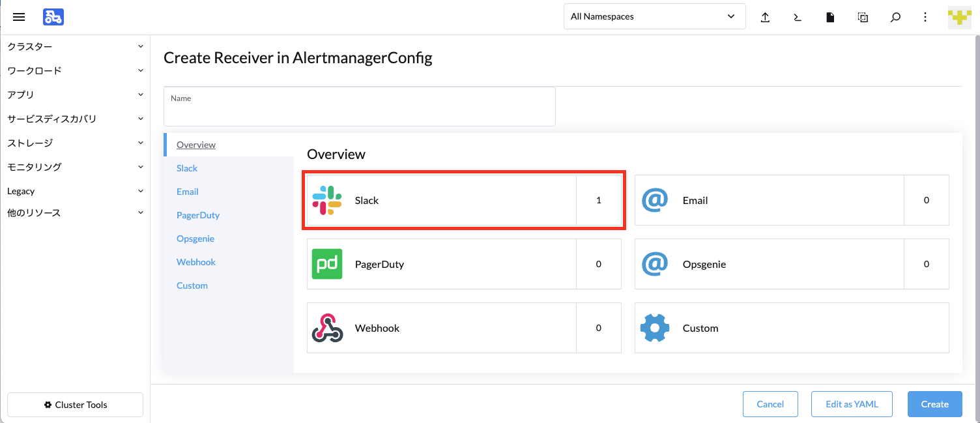
Task: Click the Custom gear icon
Action: [x=655, y=328]
